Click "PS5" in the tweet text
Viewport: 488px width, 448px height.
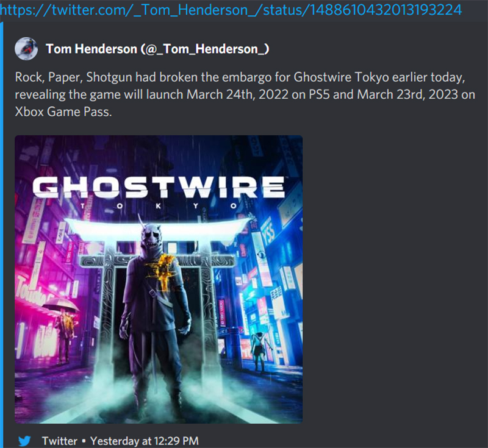(x=319, y=94)
